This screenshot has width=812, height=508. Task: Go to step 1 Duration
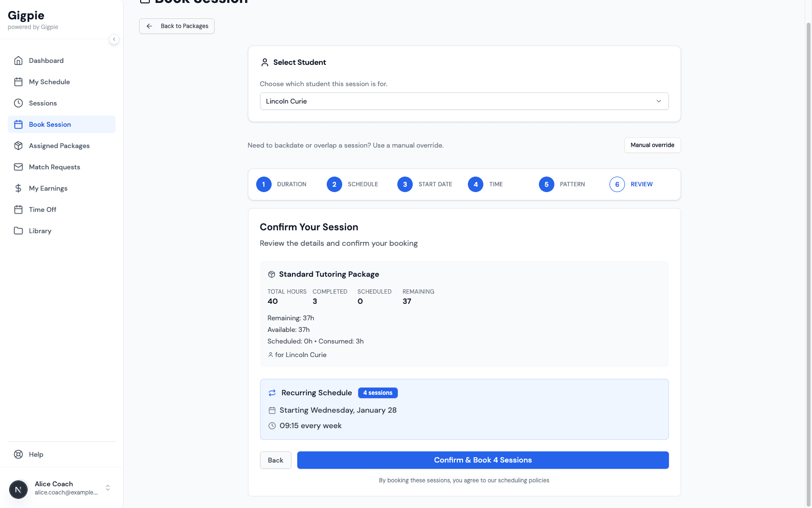(x=263, y=184)
